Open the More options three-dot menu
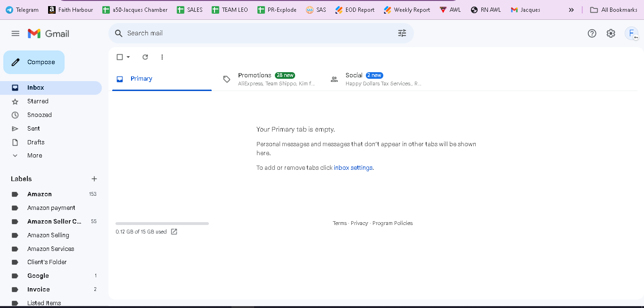Screen dimensions: 644x308 [162, 57]
